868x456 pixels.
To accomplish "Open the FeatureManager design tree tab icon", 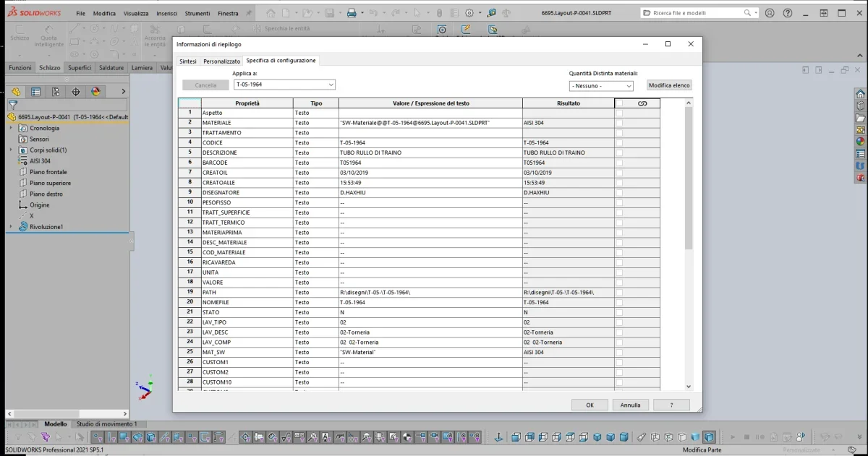I will [16, 92].
